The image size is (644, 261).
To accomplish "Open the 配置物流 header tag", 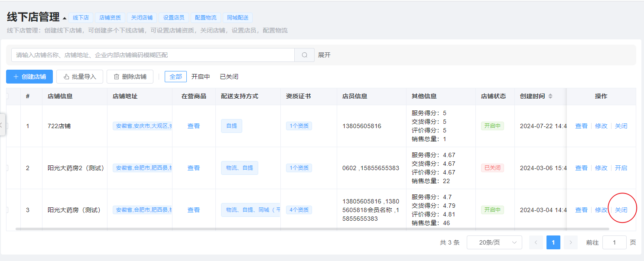I will click(205, 18).
